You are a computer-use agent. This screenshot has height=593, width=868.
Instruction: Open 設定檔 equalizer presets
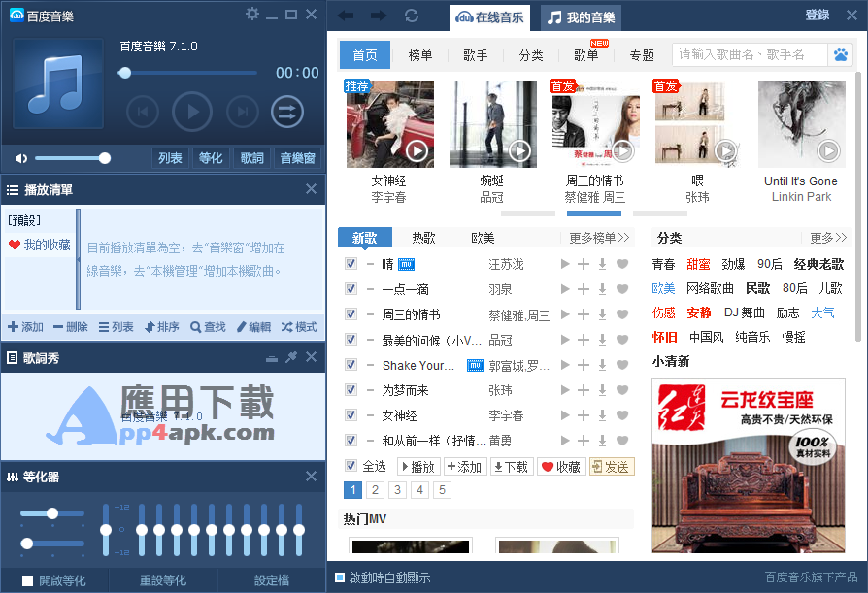[271, 580]
